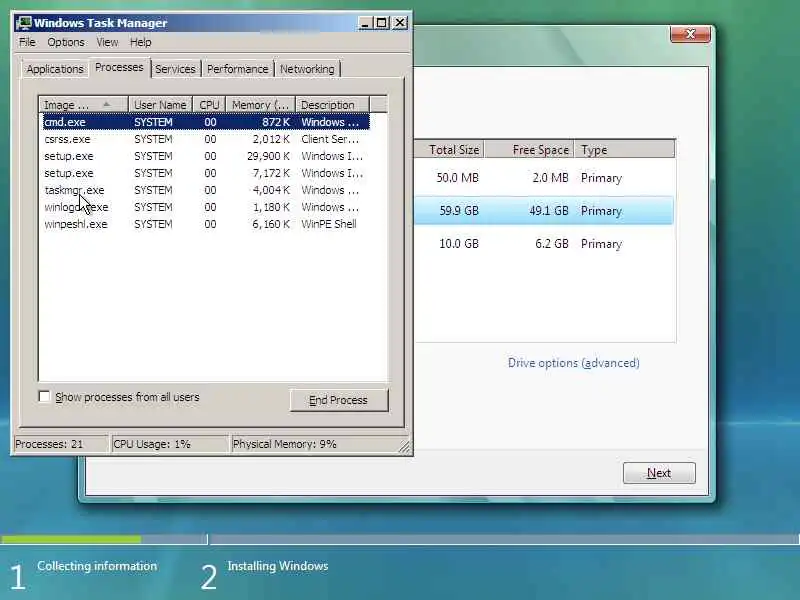Sort by Image Name column header
800x600 pixels.
click(x=84, y=105)
